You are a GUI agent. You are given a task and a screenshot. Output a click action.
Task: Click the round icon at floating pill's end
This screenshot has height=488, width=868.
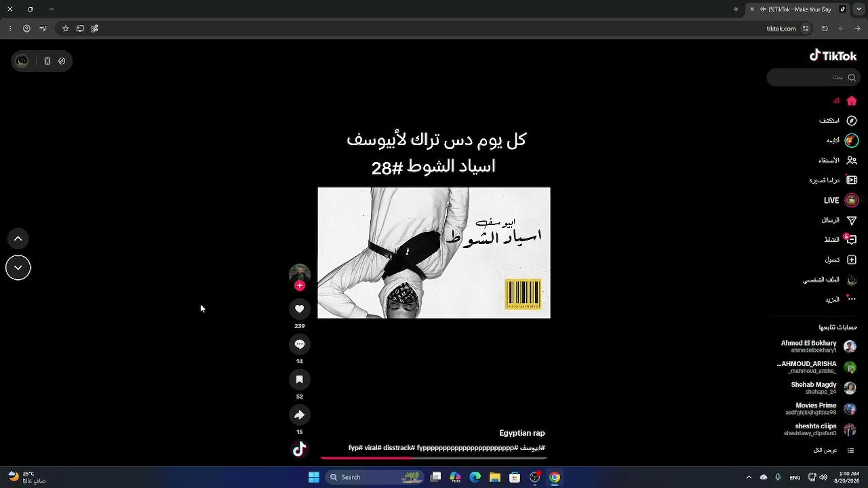pos(62,61)
